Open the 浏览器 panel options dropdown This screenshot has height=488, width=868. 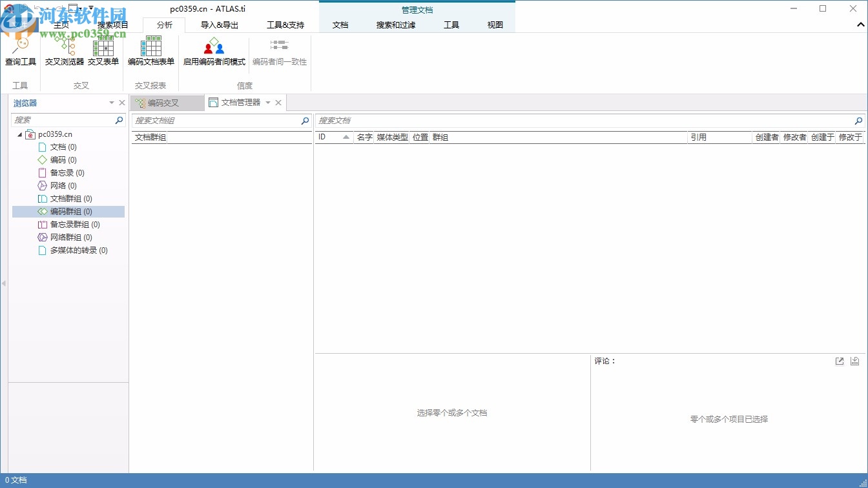pos(112,103)
